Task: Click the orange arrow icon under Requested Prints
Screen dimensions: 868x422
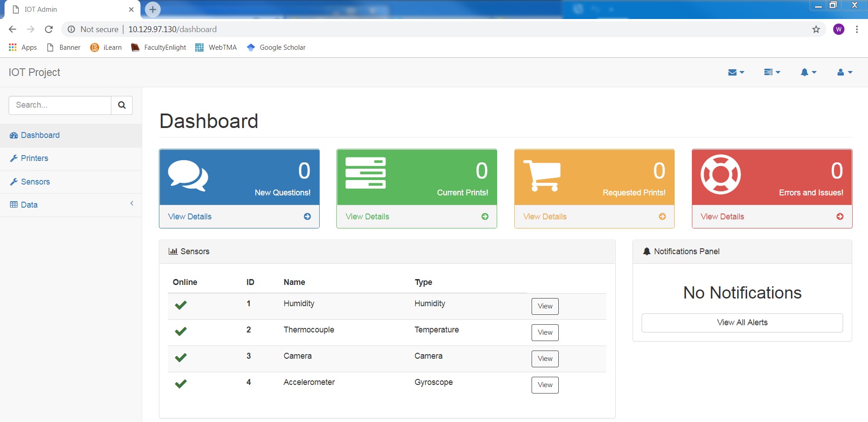Action: (662, 217)
